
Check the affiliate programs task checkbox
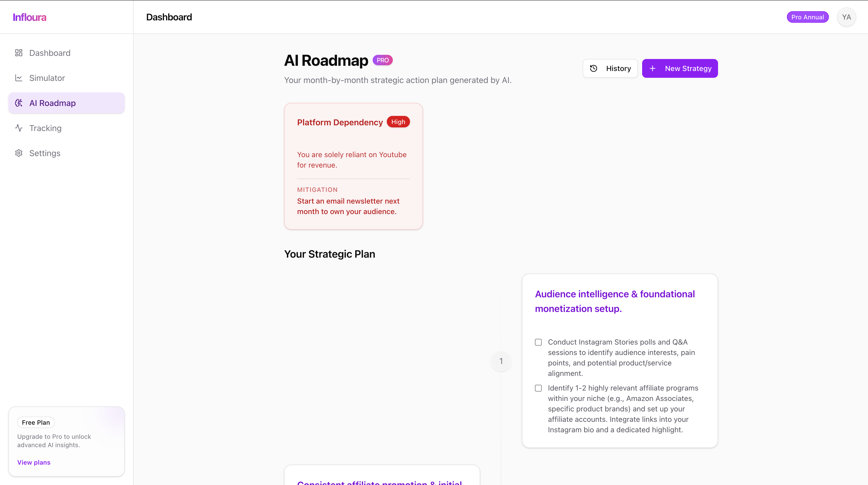pyautogui.click(x=538, y=388)
